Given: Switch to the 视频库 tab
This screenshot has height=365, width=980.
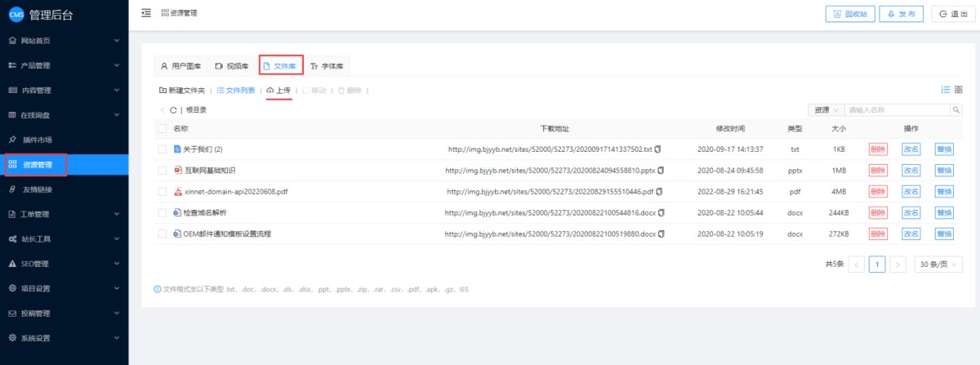Looking at the screenshot, I should tap(232, 65).
